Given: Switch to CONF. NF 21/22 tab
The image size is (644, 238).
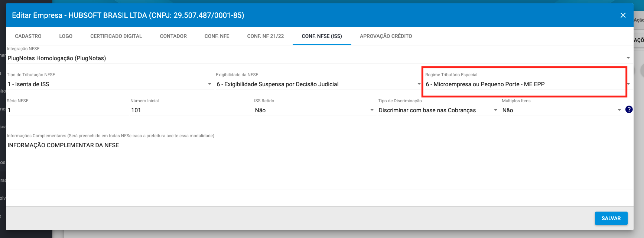Looking at the screenshot, I should tap(265, 36).
